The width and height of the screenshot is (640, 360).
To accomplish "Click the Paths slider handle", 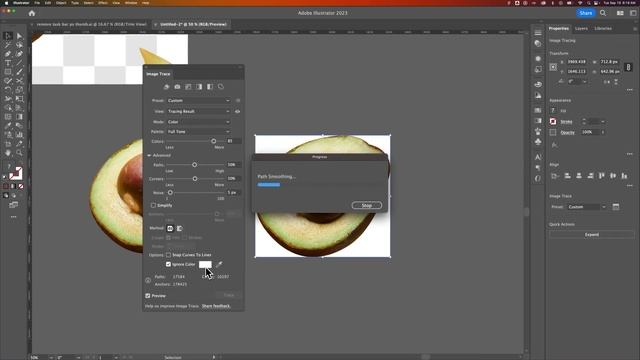I will (x=195, y=164).
